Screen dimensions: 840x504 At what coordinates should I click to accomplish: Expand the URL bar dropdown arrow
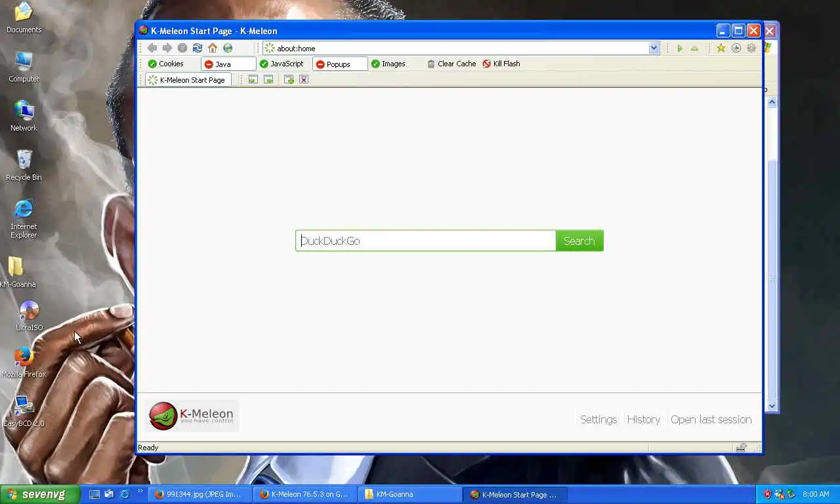[x=654, y=48]
